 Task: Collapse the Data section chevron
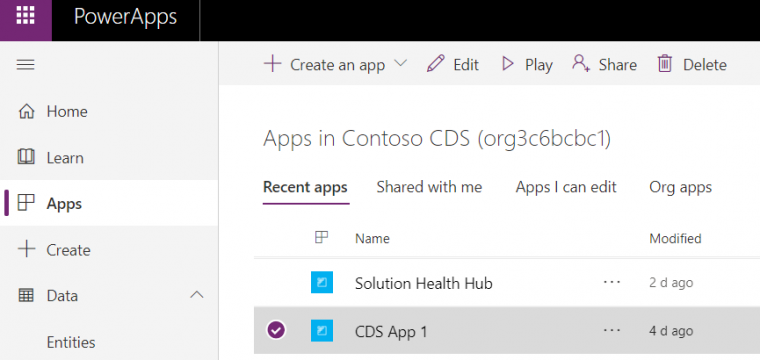pos(197,295)
